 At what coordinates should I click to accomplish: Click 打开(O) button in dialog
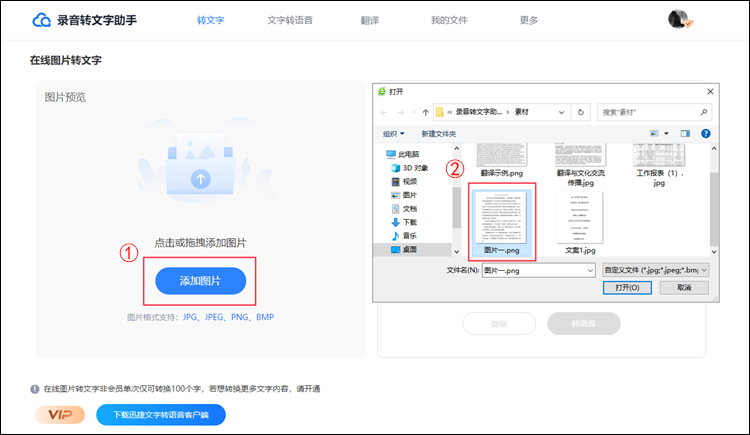627,288
